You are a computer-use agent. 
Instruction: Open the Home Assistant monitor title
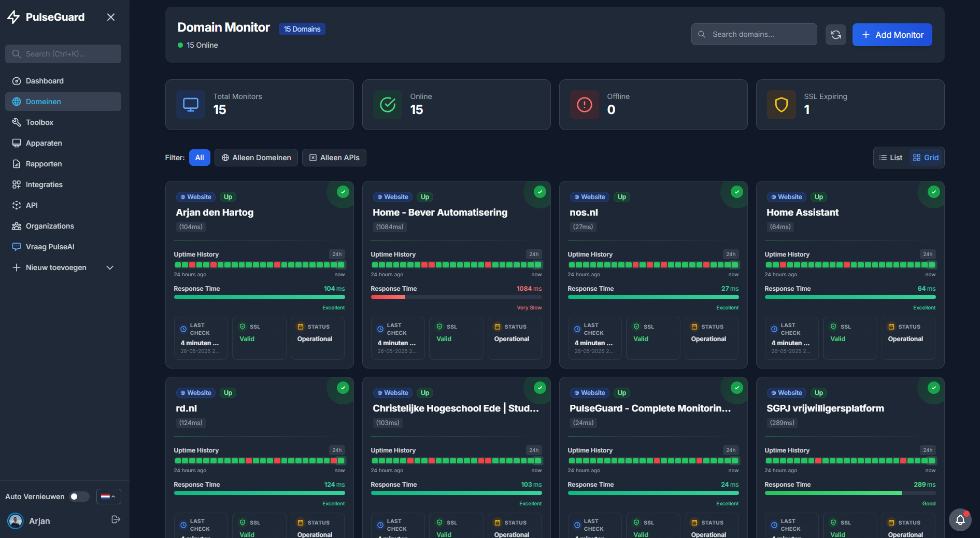coord(802,213)
